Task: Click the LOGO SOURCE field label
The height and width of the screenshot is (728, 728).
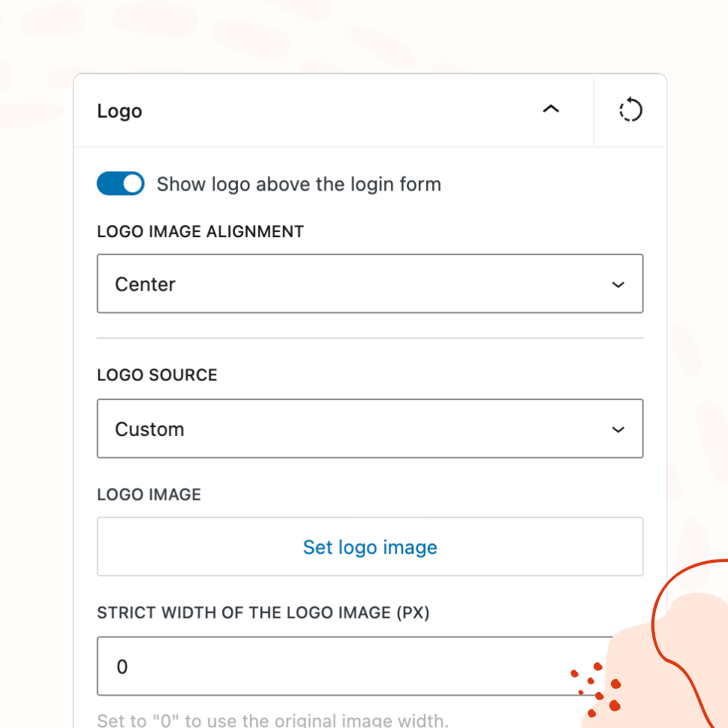Action: (157, 375)
